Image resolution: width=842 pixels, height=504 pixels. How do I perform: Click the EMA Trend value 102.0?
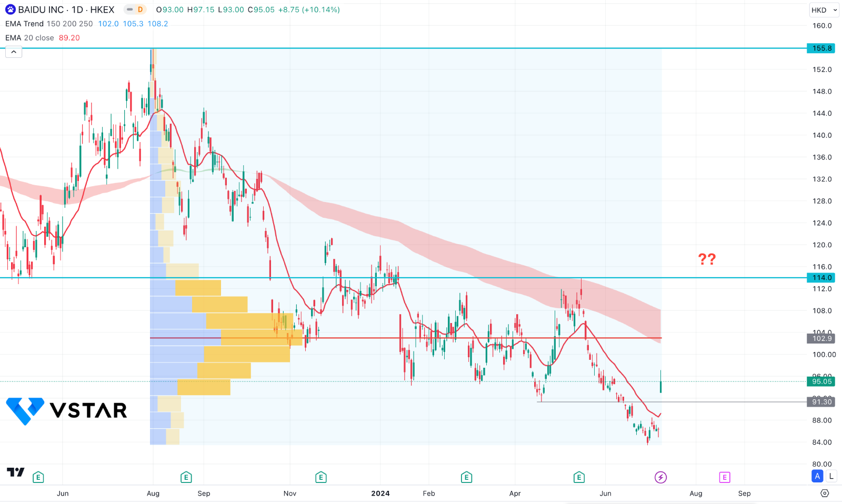pyautogui.click(x=108, y=24)
